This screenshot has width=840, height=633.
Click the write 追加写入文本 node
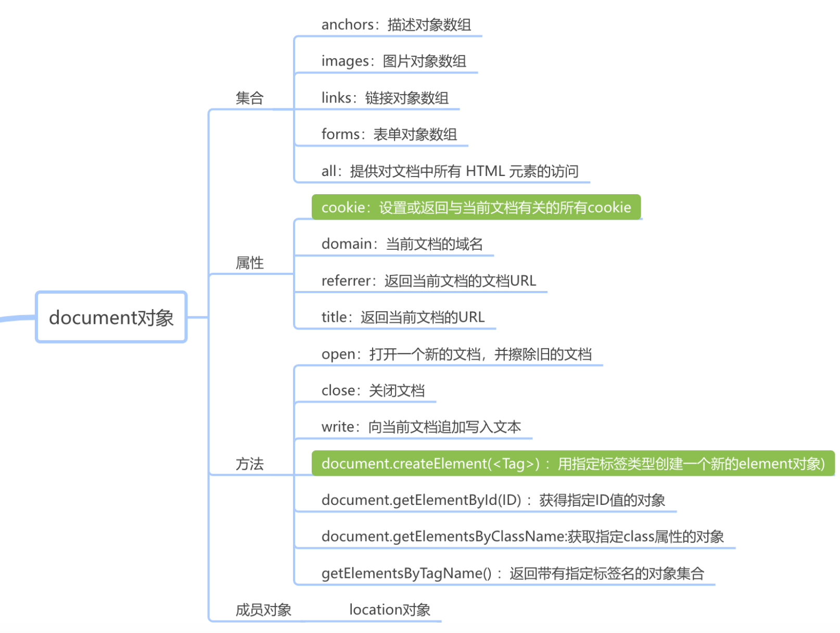pos(421,427)
